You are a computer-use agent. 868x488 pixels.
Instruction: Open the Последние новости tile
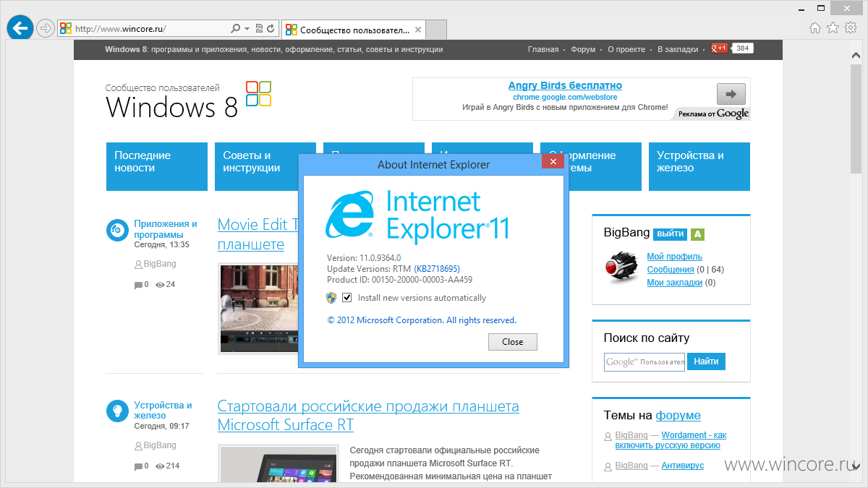click(x=156, y=166)
